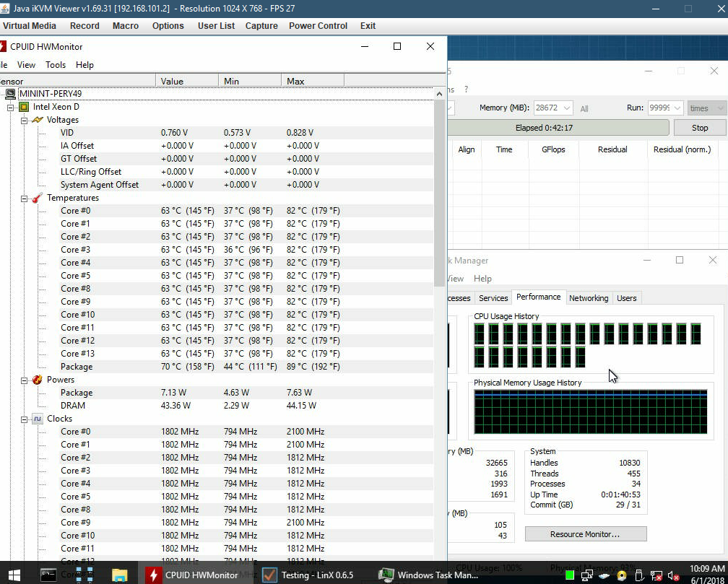The width and height of the screenshot is (728, 584).
Task: Click the USB safely remove tray icon
Action: [639, 575]
